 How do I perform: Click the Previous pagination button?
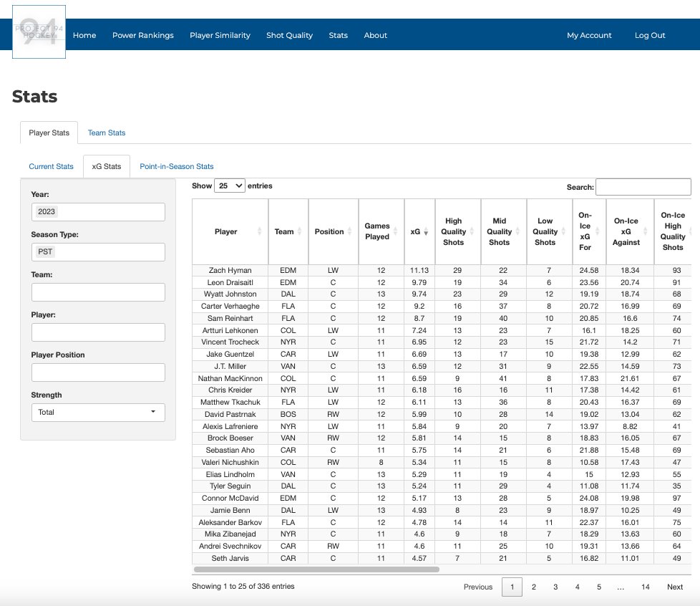[x=477, y=587]
